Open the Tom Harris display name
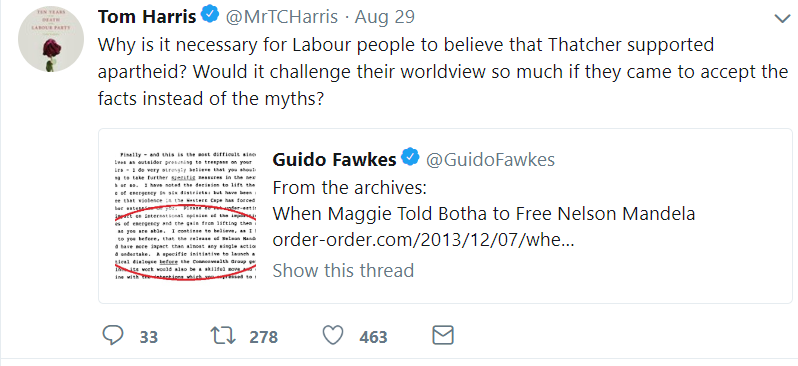Image resolution: width=798 pixels, height=366 pixels. (147, 17)
